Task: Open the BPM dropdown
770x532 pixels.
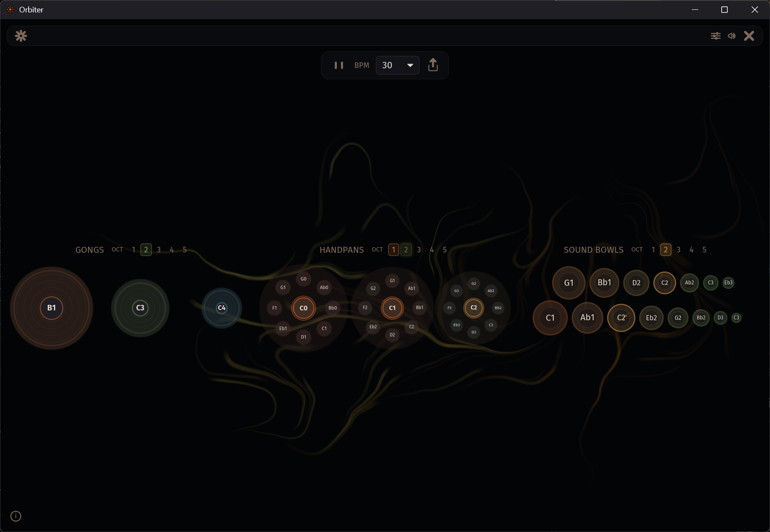Action: pyautogui.click(x=409, y=65)
